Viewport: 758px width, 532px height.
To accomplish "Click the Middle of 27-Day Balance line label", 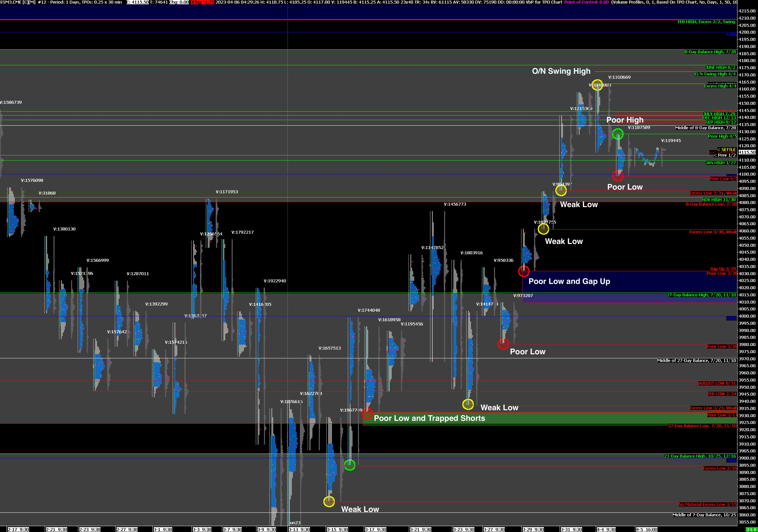I will click(x=696, y=361).
